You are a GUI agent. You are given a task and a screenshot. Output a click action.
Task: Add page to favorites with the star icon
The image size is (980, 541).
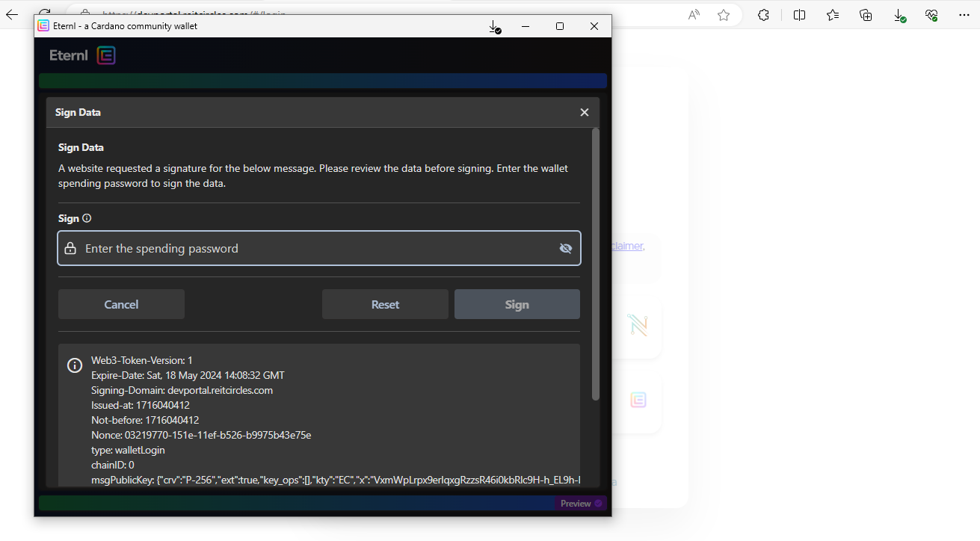(x=724, y=15)
